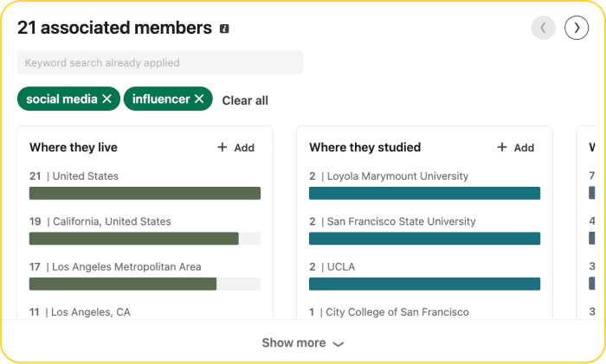606x364 pixels.
Task: Expand list with Show more chevron
Action: pos(338,343)
